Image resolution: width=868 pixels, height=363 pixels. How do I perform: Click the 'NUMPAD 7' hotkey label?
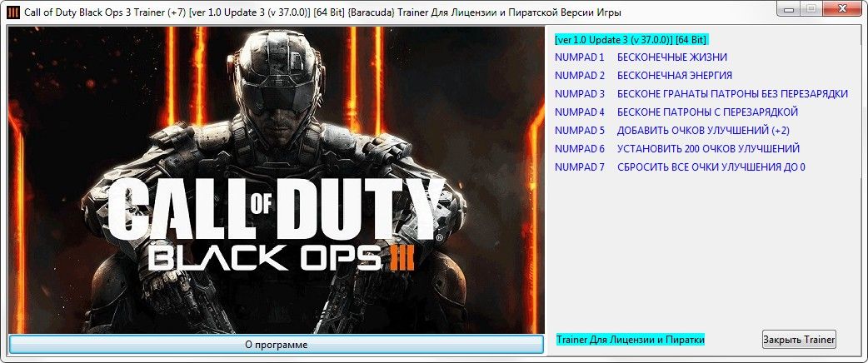580,167
